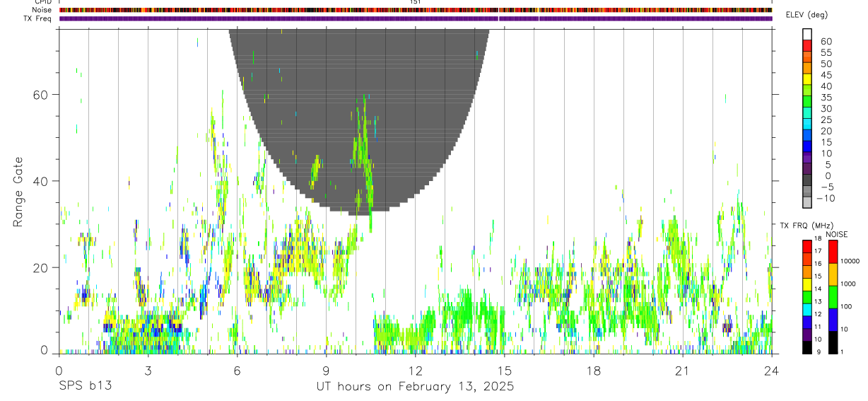
Task: Pick the orange swatch in the NOISE colorbar
Action: pos(832,273)
